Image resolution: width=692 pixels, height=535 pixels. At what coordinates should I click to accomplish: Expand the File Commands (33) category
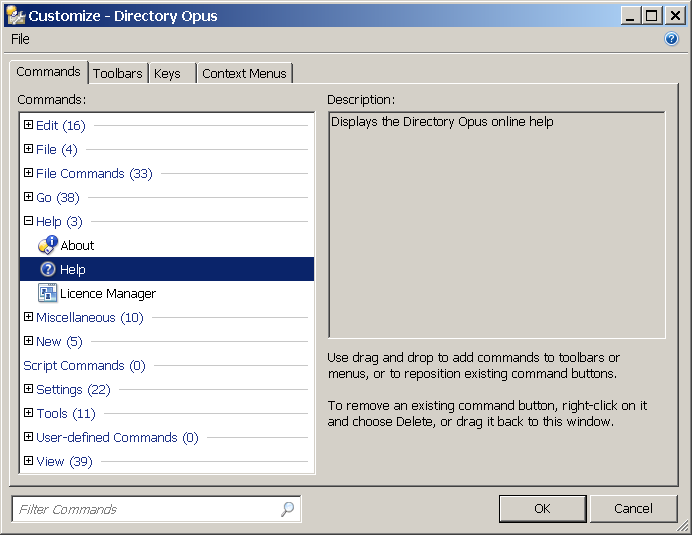click(x=28, y=173)
